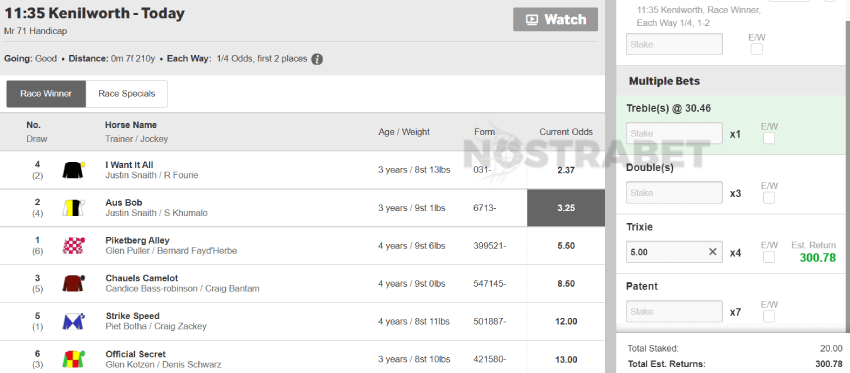Click Mr 71 Handicap race name
The height and width of the screenshot is (373, 850).
[x=35, y=31]
